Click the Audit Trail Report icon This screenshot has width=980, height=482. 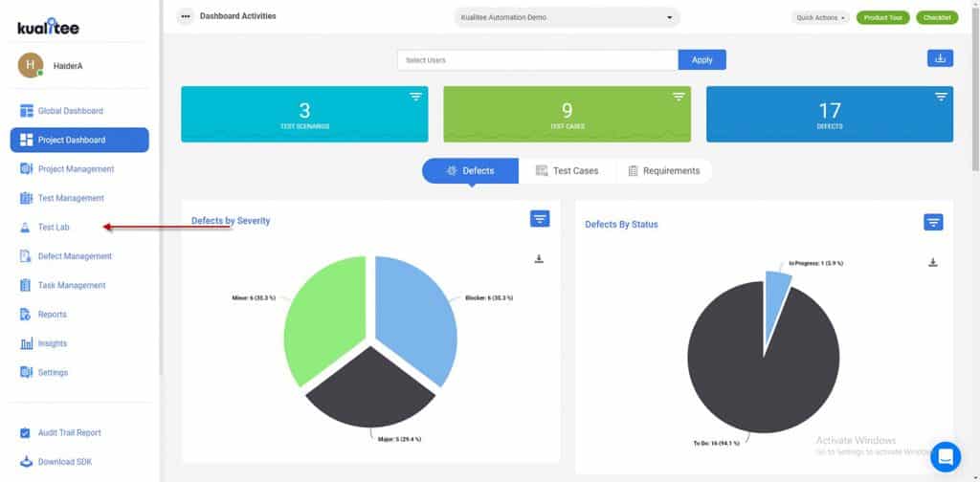25,432
